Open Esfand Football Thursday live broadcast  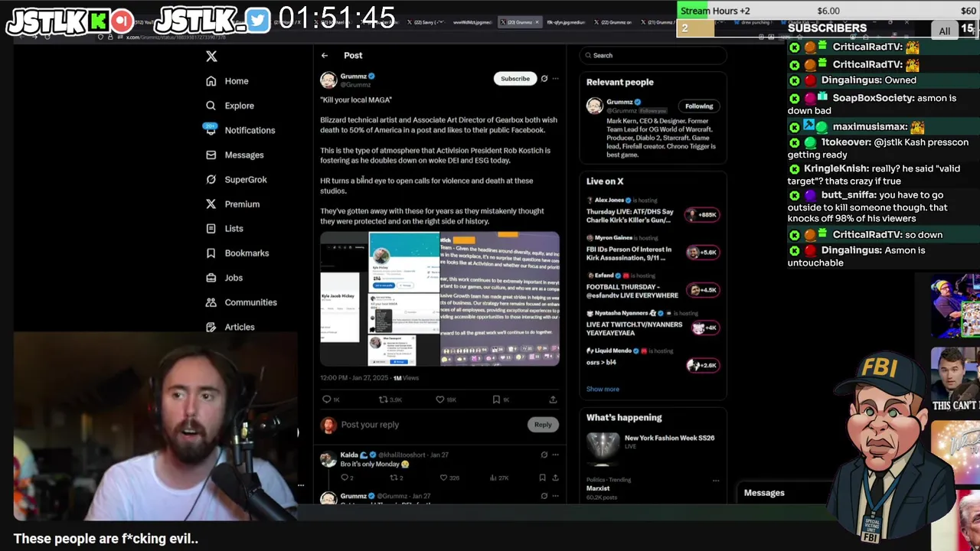coord(653,286)
